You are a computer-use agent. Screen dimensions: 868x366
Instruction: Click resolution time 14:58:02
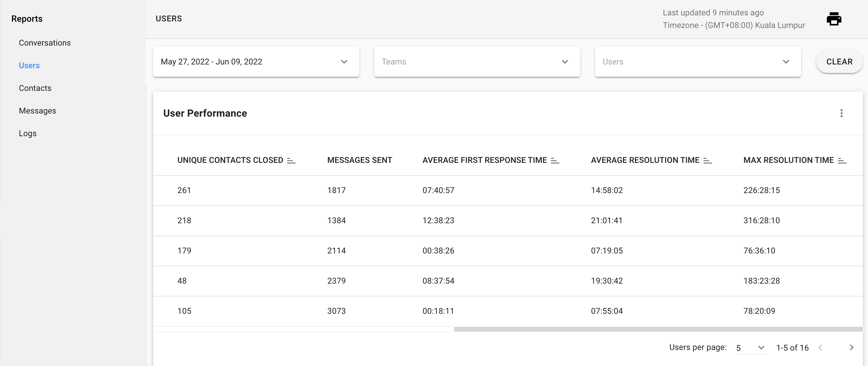tap(606, 190)
